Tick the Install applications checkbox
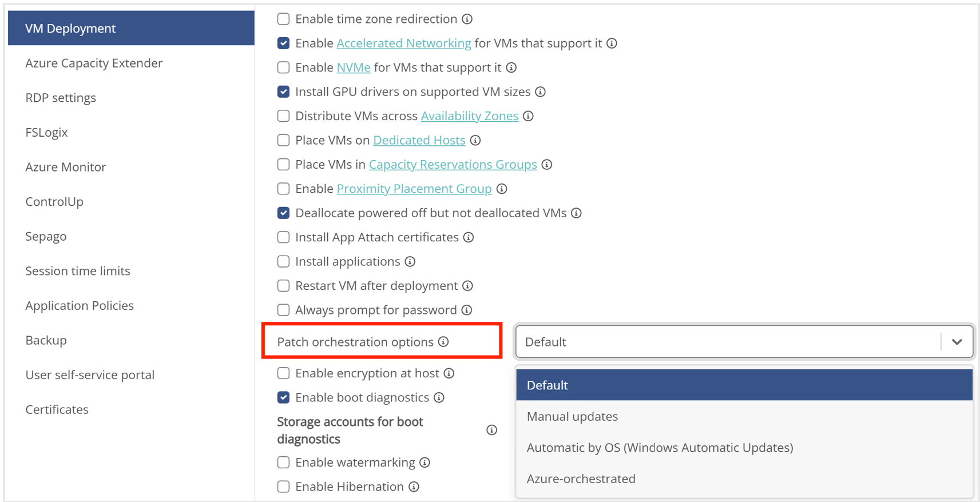The height and width of the screenshot is (502, 980). (x=283, y=262)
